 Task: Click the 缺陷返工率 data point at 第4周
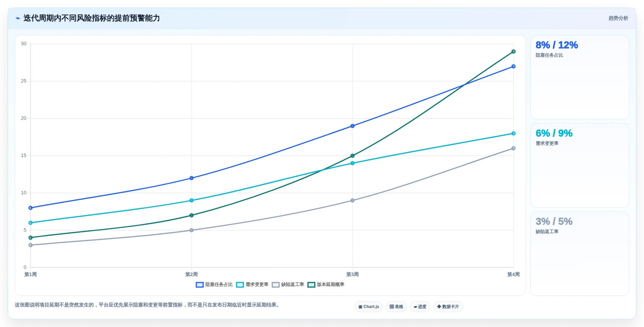513,148
